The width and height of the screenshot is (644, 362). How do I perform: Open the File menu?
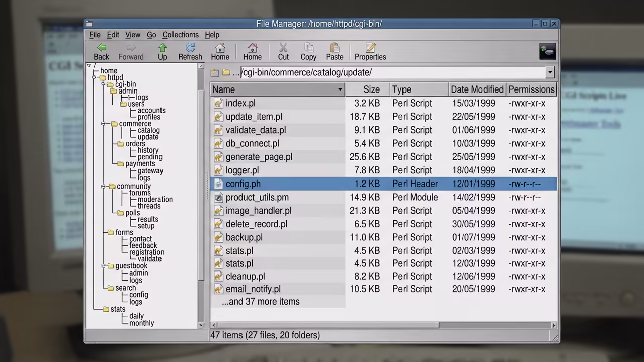(x=95, y=35)
